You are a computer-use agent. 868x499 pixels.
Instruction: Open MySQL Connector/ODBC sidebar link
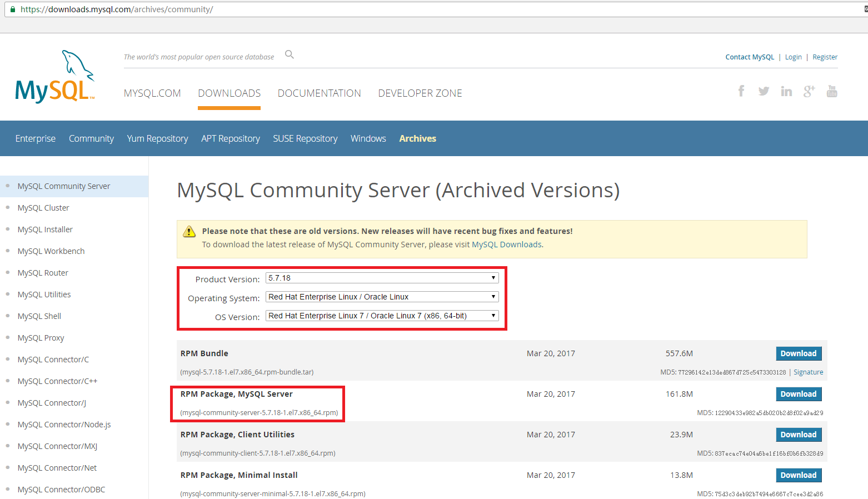(61, 490)
